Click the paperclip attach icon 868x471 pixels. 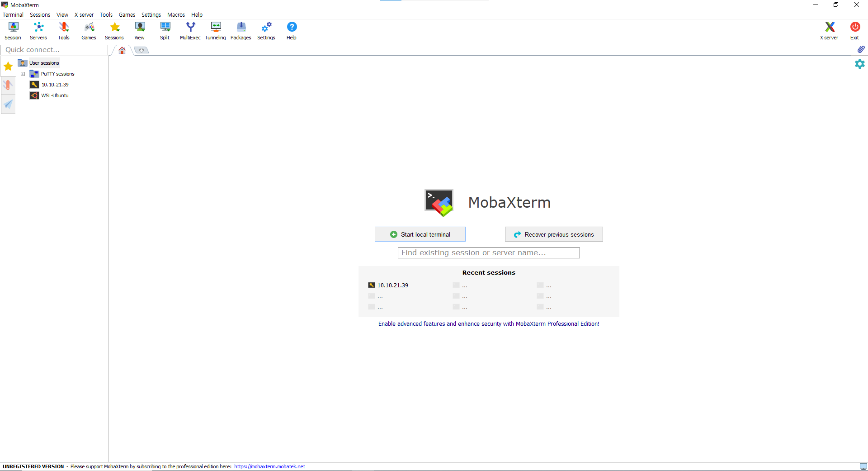(x=861, y=49)
